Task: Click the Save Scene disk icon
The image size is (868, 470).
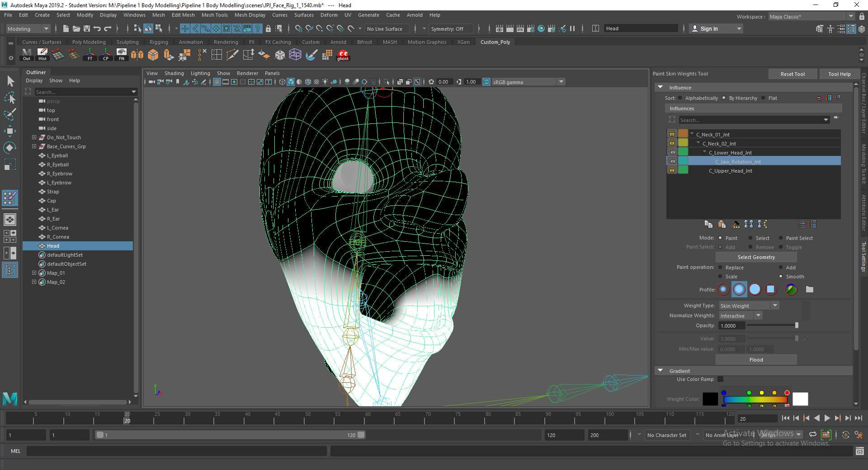Action: coord(87,28)
